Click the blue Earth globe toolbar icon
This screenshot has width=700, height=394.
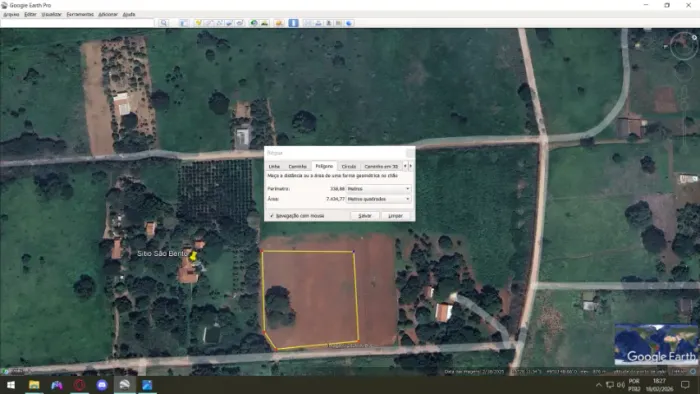349,23
